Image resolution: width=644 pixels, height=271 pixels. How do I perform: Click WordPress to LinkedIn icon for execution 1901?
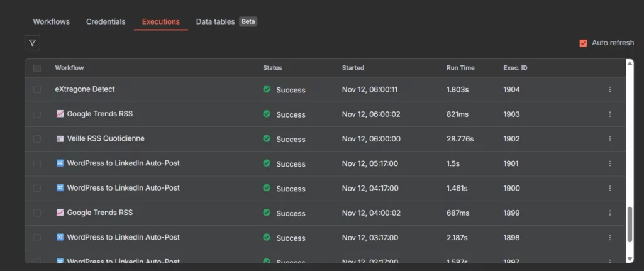(x=60, y=163)
